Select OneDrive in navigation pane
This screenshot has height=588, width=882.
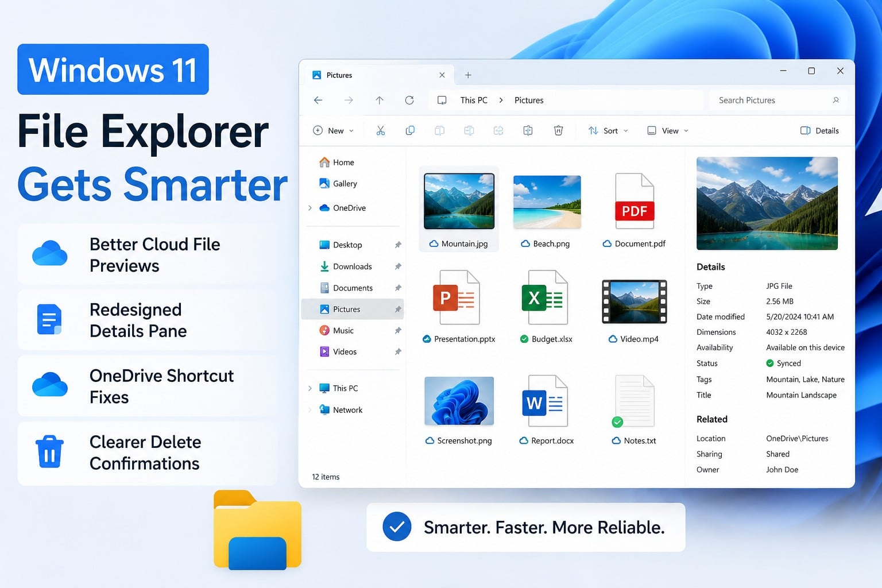[342, 208]
